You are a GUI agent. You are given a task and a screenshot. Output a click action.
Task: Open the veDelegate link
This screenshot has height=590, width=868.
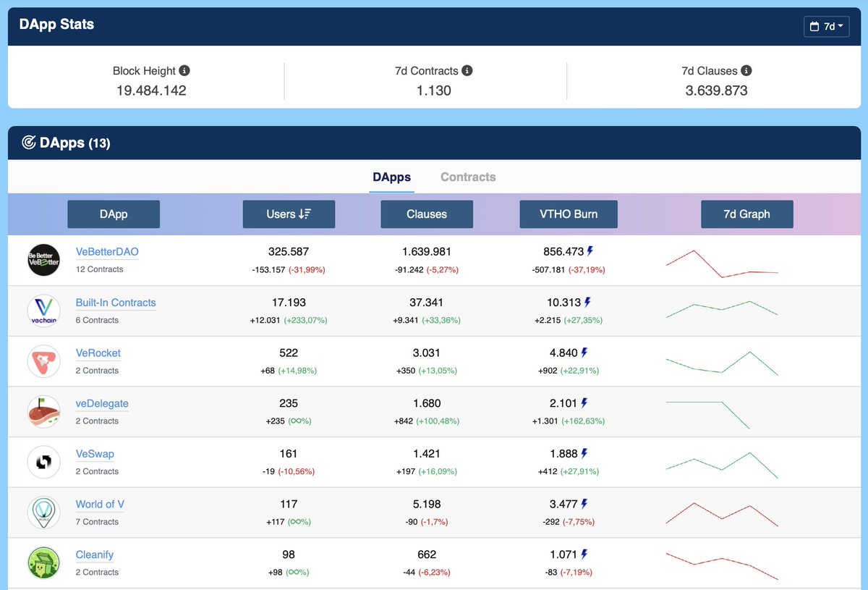coord(102,404)
